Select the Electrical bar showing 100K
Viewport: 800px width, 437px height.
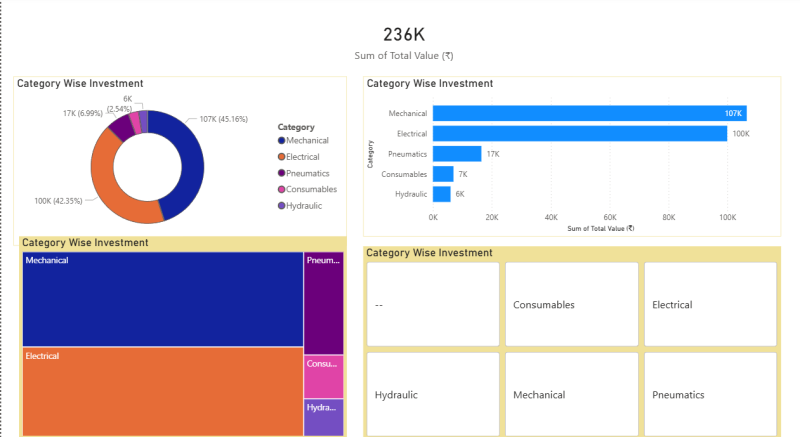579,133
